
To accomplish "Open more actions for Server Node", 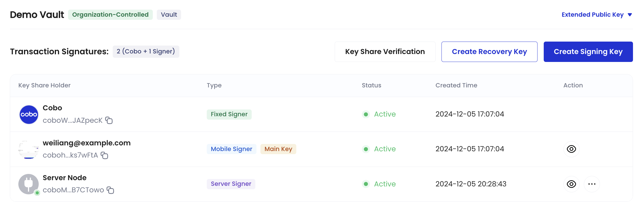I will click(x=592, y=184).
